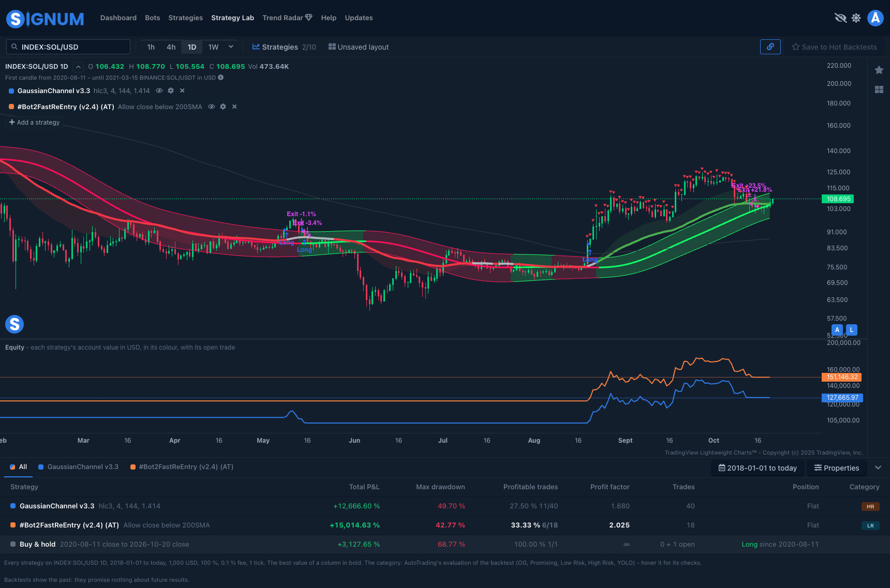Screen dimensions: 890x588
Task: Open user account avatar menu
Action: [x=876, y=18]
